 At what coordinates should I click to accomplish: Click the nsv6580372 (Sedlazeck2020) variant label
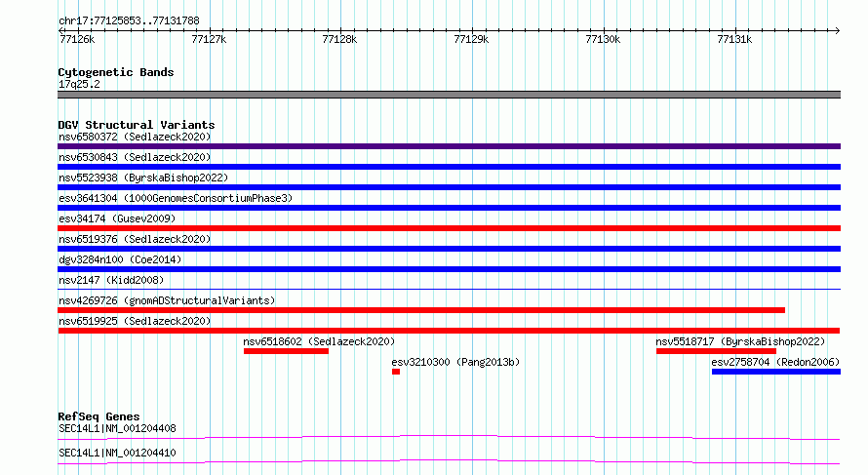click(x=135, y=137)
